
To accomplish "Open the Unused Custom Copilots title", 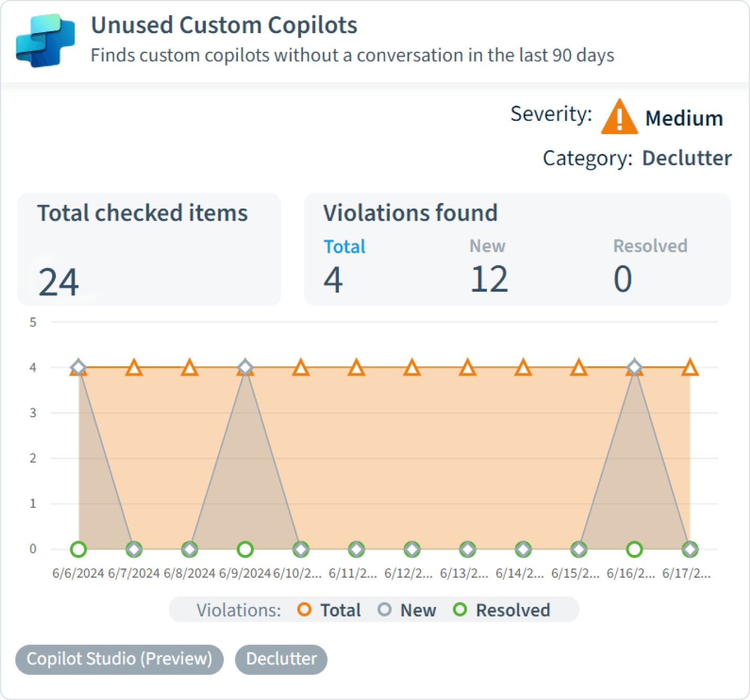I will (x=224, y=25).
